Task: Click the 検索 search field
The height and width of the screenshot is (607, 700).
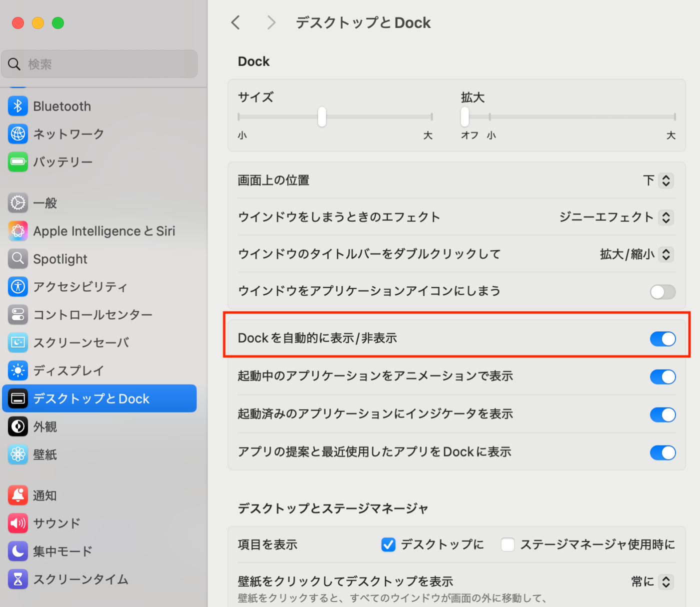Action: [99, 64]
